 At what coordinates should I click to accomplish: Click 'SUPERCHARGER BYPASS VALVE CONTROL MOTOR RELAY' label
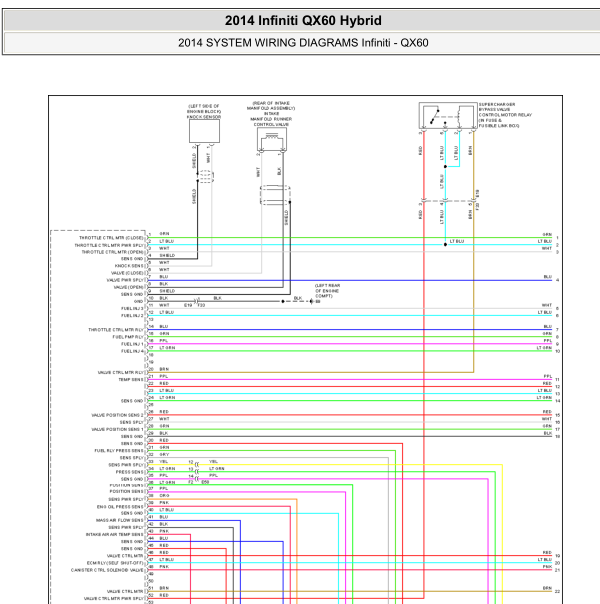tap(505, 110)
